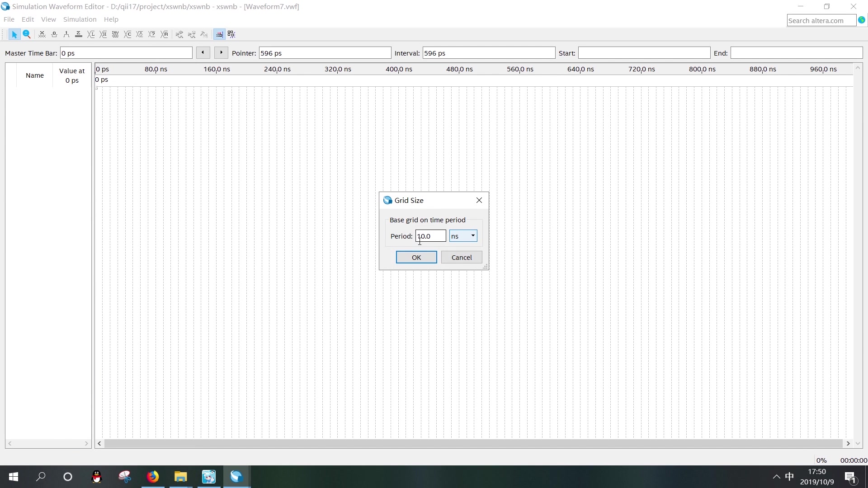
Task: Run Functional Simulation toolbar icon
Action: click(x=179, y=34)
